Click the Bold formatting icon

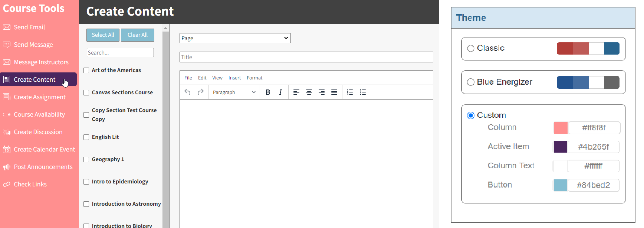pyautogui.click(x=268, y=92)
